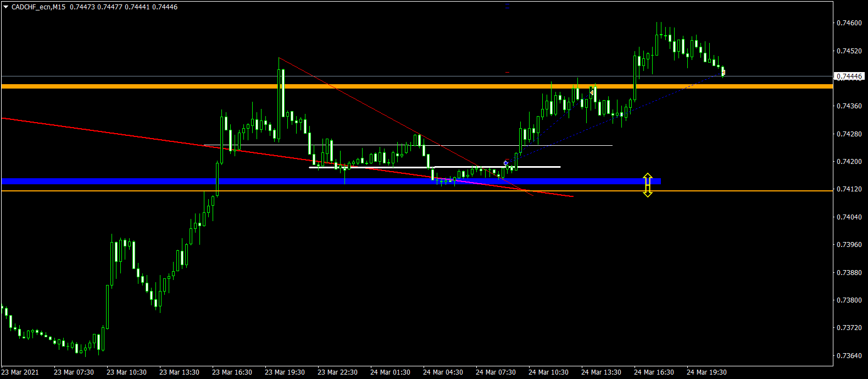Image resolution: width=868 pixels, height=379 pixels.
Task: Click the 23 Mar 10:30 time label
Action: coord(127,372)
